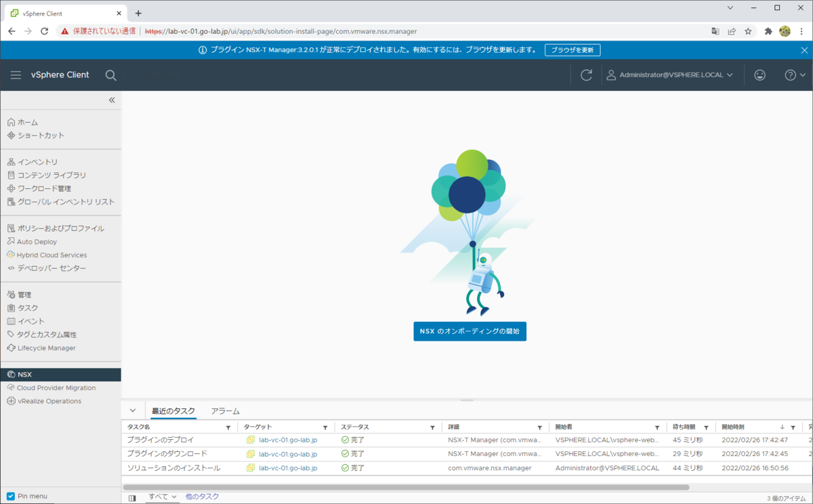This screenshot has width=813, height=504.
Task: Open the feedback smiley icon
Action: click(x=760, y=75)
